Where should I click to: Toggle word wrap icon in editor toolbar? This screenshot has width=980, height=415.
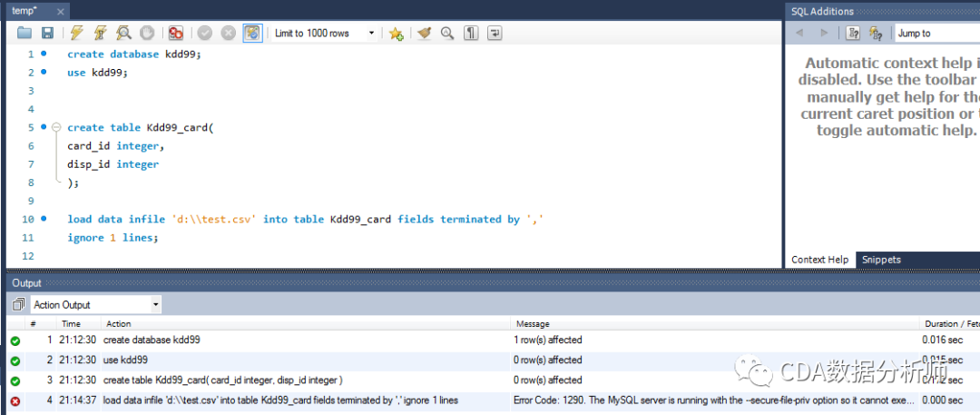tap(495, 34)
